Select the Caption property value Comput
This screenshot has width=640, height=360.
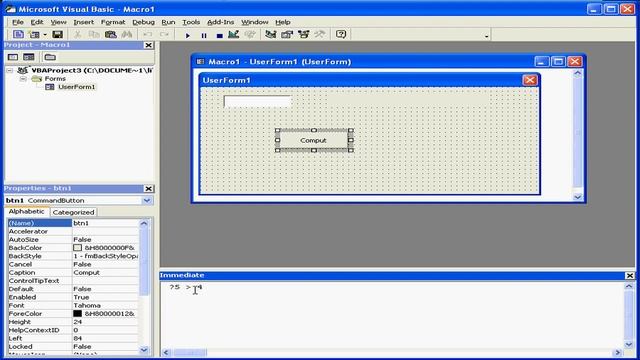pos(105,273)
